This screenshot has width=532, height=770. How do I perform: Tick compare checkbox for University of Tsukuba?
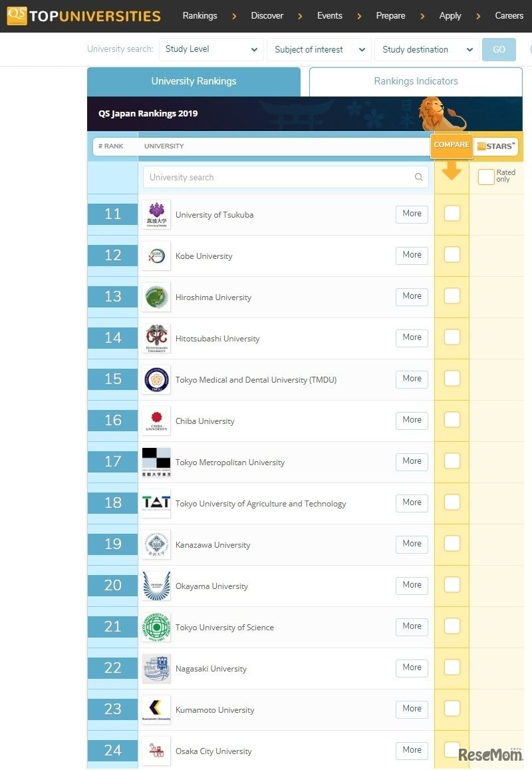click(452, 213)
